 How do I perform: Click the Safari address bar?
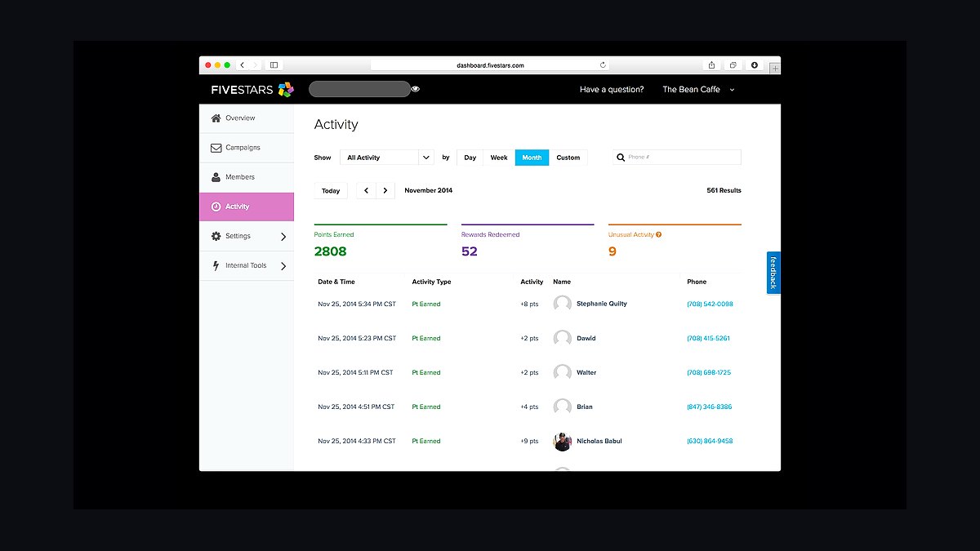click(x=490, y=65)
